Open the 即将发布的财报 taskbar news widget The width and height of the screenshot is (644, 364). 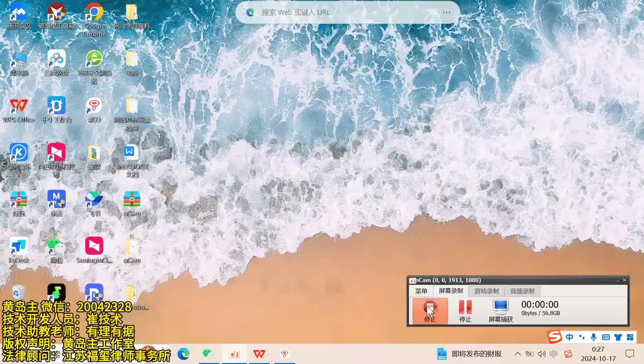(469, 354)
